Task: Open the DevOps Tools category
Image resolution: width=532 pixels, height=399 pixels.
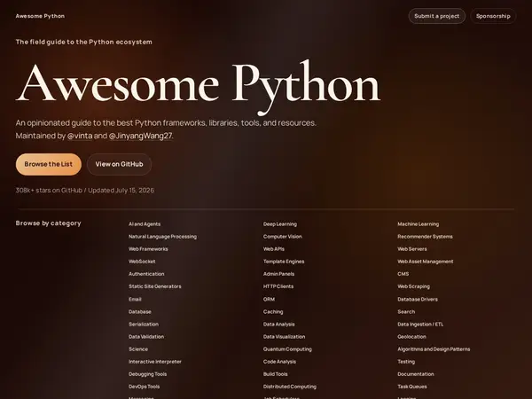Action: (144, 387)
